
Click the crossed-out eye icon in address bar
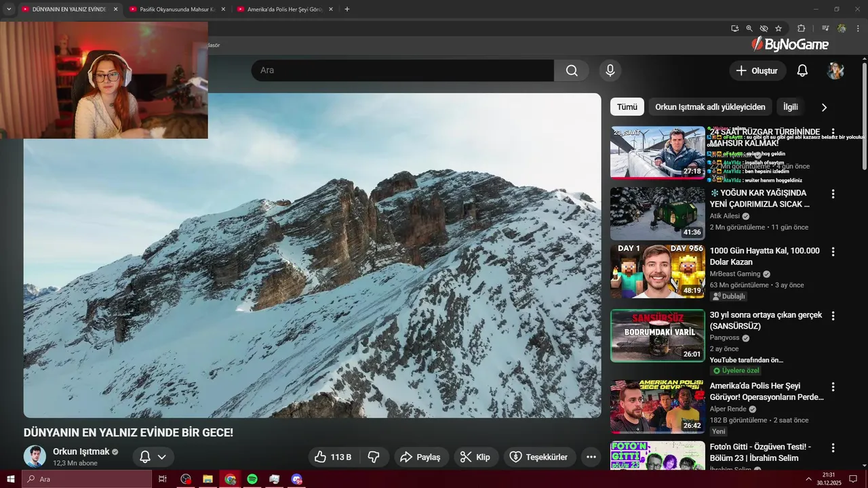click(x=764, y=28)
